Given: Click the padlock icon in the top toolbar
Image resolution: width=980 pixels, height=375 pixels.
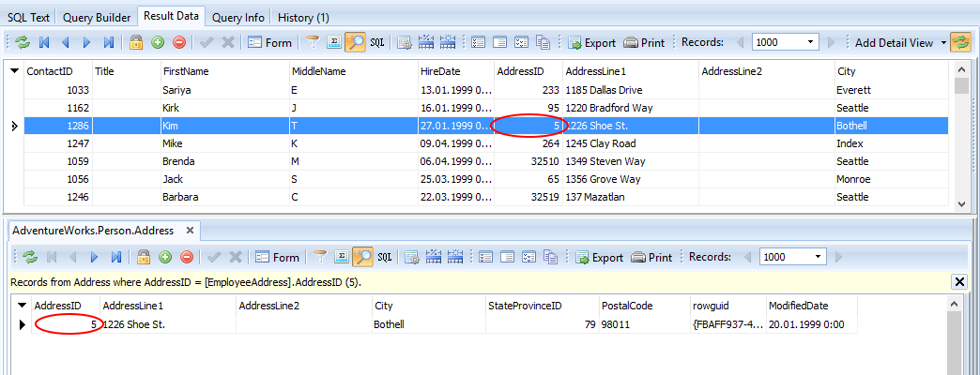Looking at the screenshot, I should tap(136, 42).
